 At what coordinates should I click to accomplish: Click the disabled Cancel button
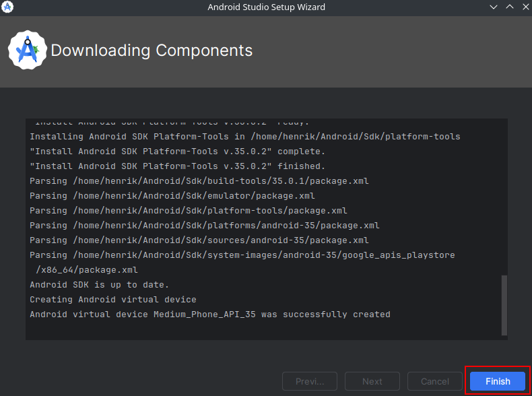pos(434,381)
